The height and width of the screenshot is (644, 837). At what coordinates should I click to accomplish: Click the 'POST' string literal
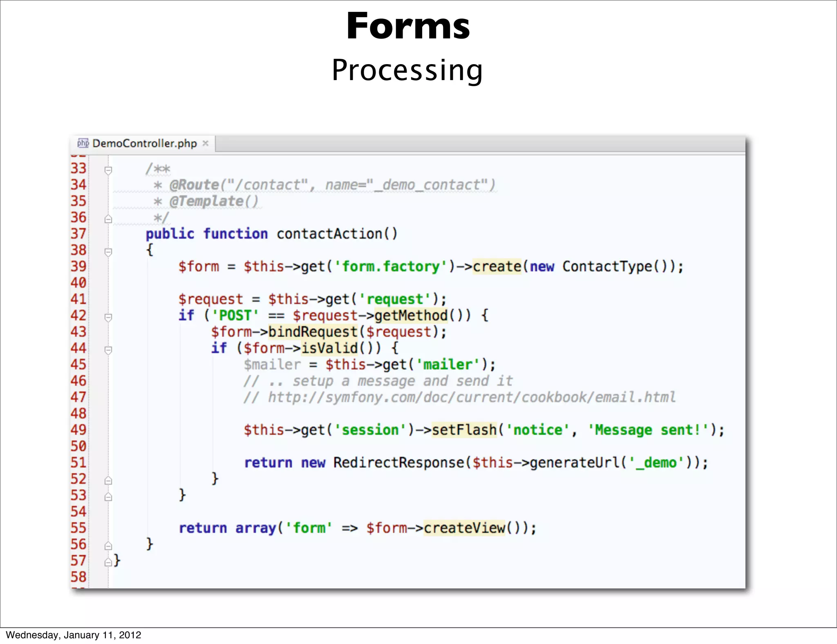pyautogui.click(x=235, y=315)
